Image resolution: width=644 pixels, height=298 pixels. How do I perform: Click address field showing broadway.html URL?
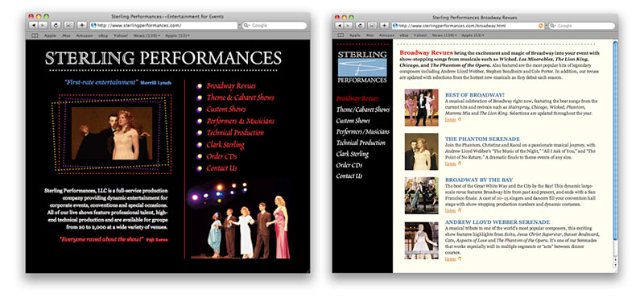(x=468, y=26)
